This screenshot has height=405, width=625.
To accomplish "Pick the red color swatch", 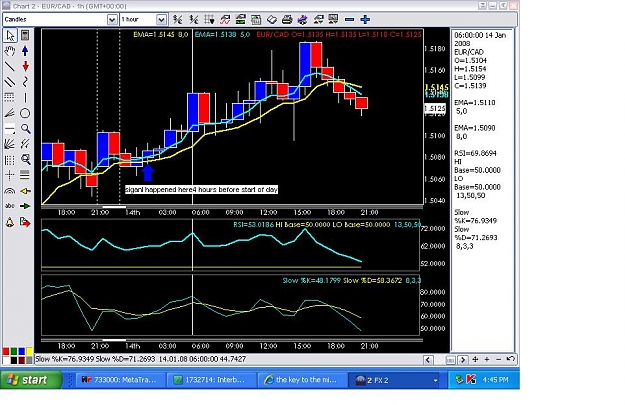I will tap(6, 351).
